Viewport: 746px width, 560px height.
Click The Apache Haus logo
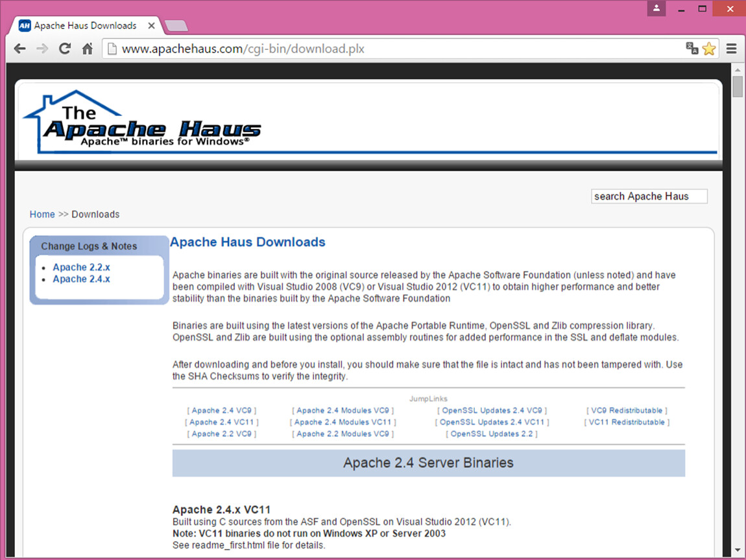click(x=143, y=123)
